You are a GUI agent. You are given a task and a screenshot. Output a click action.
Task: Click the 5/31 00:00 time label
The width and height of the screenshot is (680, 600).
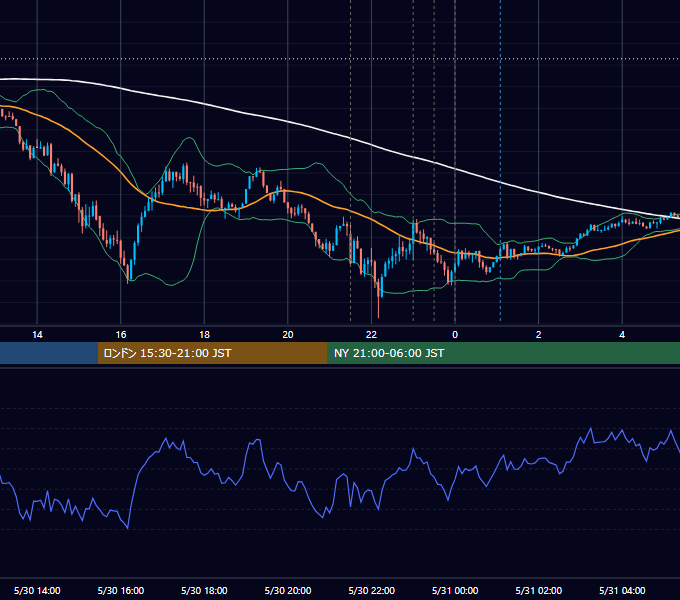click(x=455, y=590)
